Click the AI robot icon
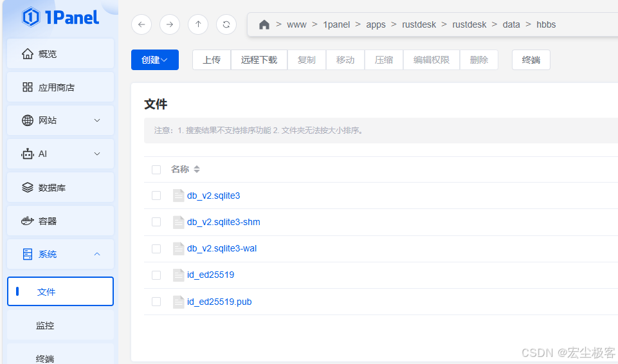618x364 pixels. tap(28, 154)
